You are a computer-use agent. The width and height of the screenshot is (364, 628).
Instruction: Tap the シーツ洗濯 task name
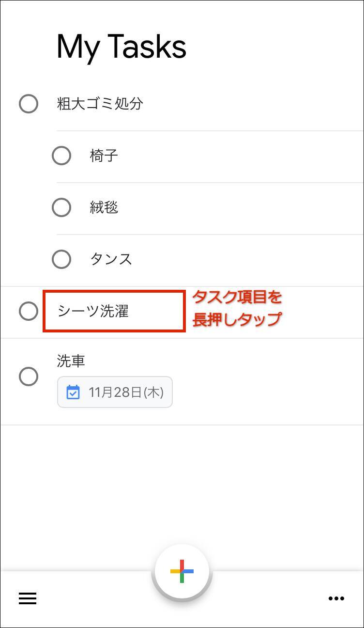tap(93, 311)
